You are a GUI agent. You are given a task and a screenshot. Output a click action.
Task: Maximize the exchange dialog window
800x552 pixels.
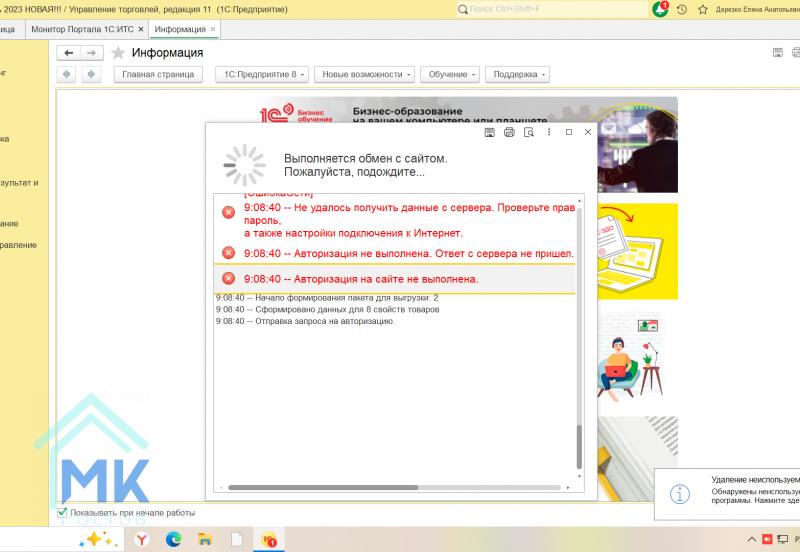click(569, 132)
